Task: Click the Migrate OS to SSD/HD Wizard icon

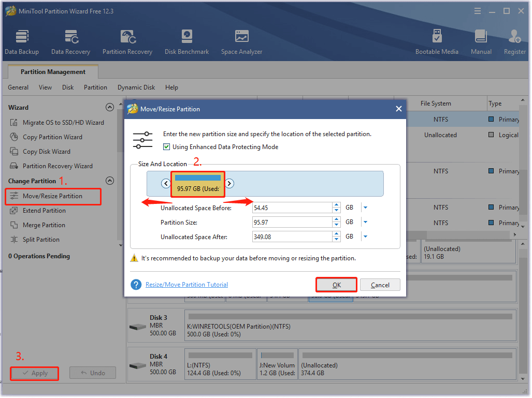Action: 13,122
